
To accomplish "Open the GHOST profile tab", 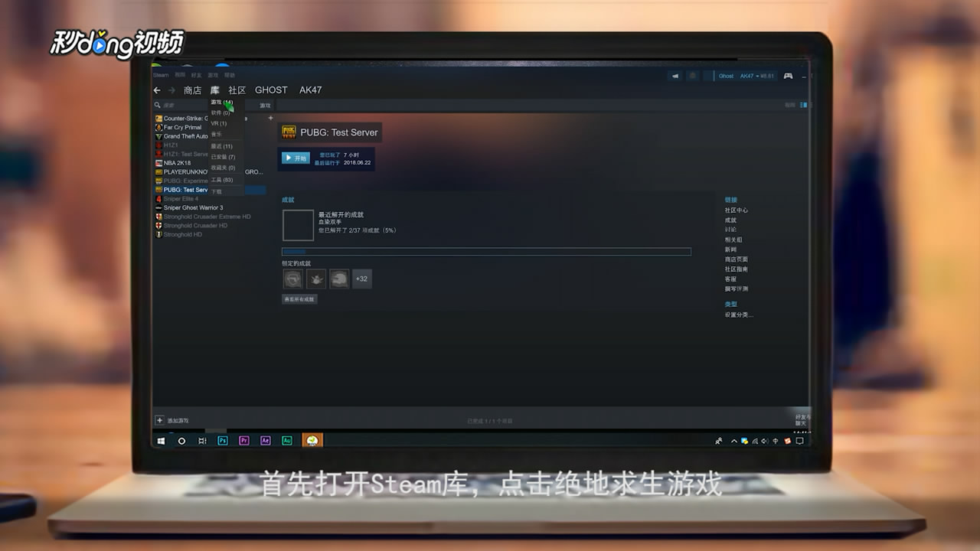I will click(x=271, y=90).
